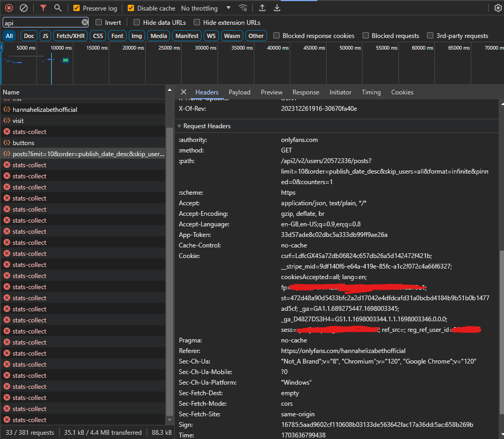Toggle the red filter funnel icon
The width and height of the screenshot is (504, 439).
tap(43, 8)
